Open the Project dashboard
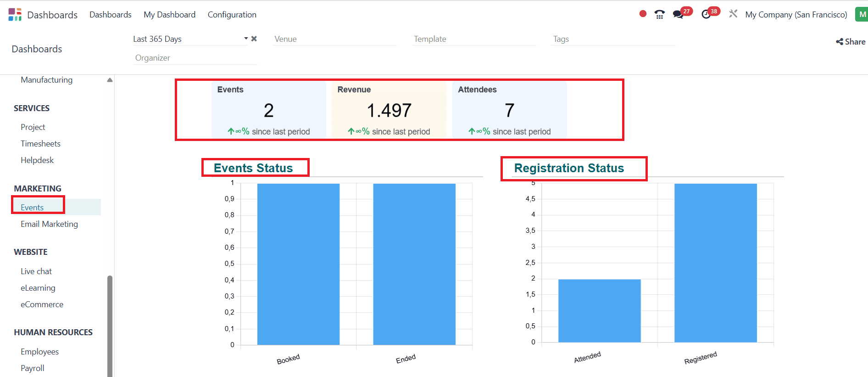Image resolution: width=868 pixels, height=377 pixels. click(33, 127)
